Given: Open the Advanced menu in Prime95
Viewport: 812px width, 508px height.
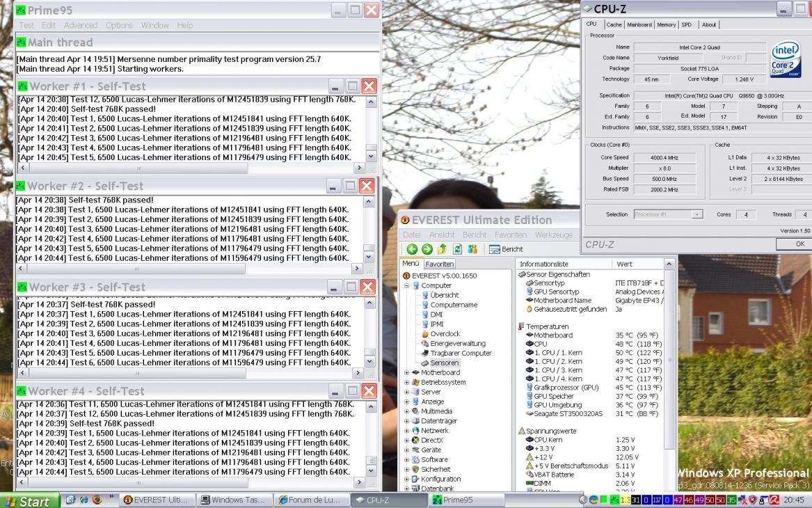Looking at the screenshot, I should 80,25.
